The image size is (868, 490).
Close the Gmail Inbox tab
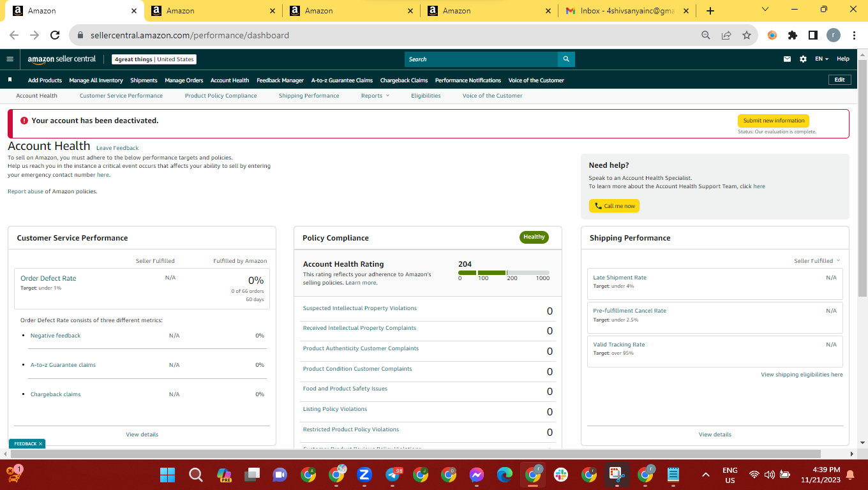coord(687,11)
